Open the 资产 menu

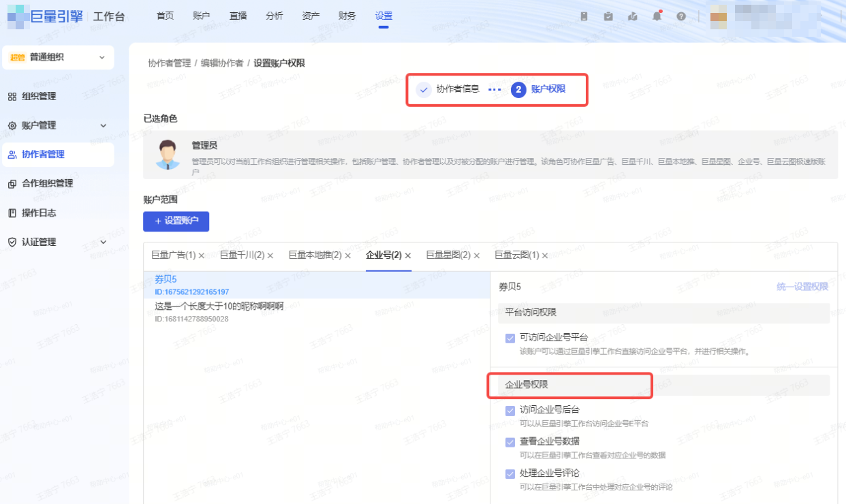tap(311, 16)
